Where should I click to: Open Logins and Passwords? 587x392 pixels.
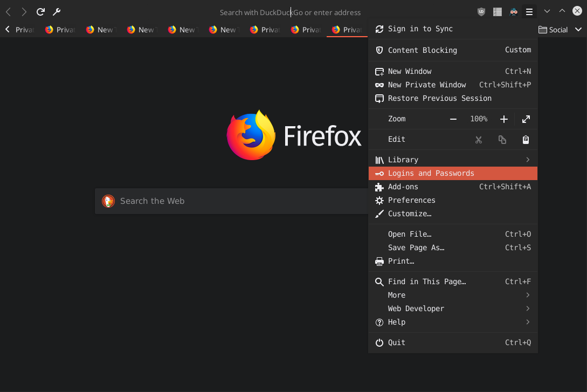click(453, 173)
